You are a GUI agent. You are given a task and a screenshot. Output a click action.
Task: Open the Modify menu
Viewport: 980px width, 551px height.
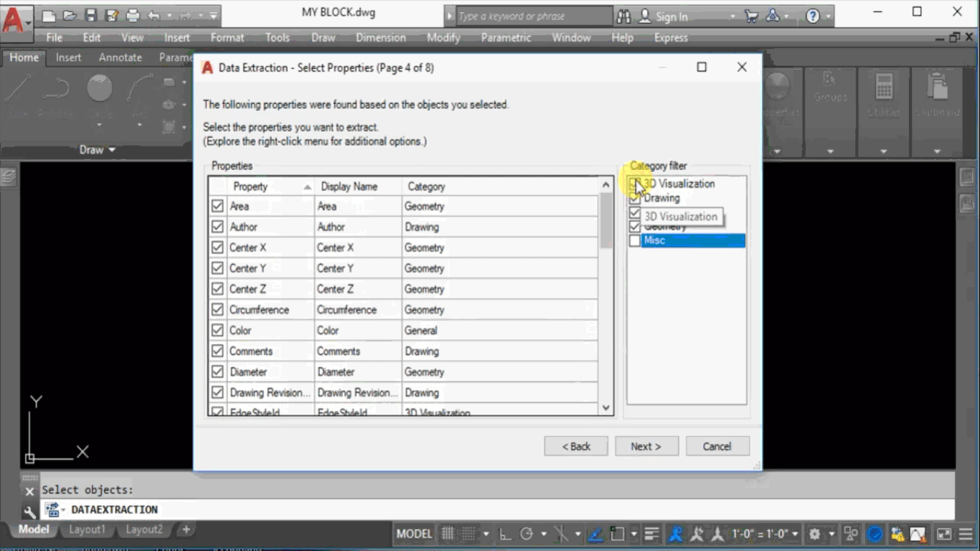coord(443,37)
